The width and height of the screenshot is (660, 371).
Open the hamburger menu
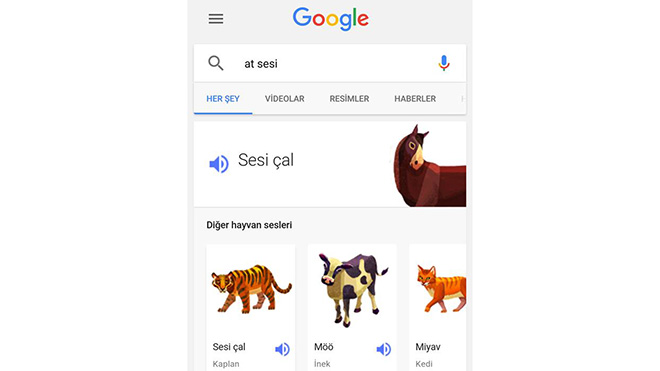tap(216, 19)
